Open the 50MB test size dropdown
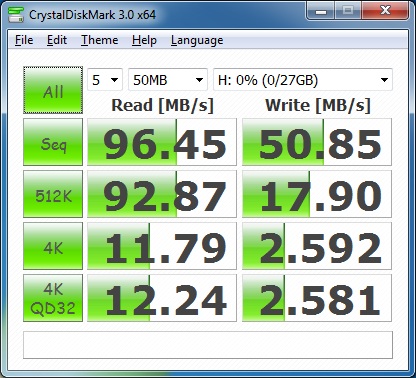416x378 pixels. pyautogui.click(x=168, y=80)
